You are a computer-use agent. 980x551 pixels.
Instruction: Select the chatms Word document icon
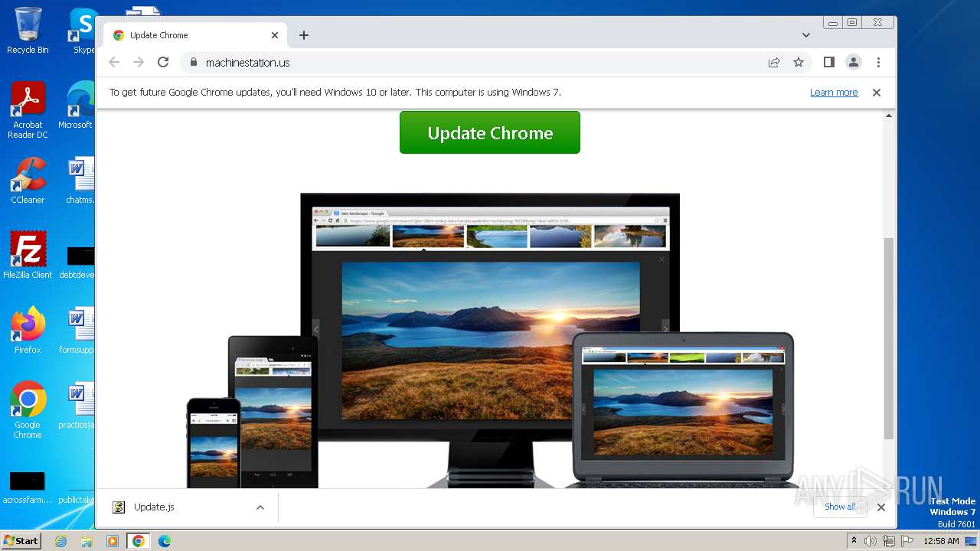pos(80,181)
